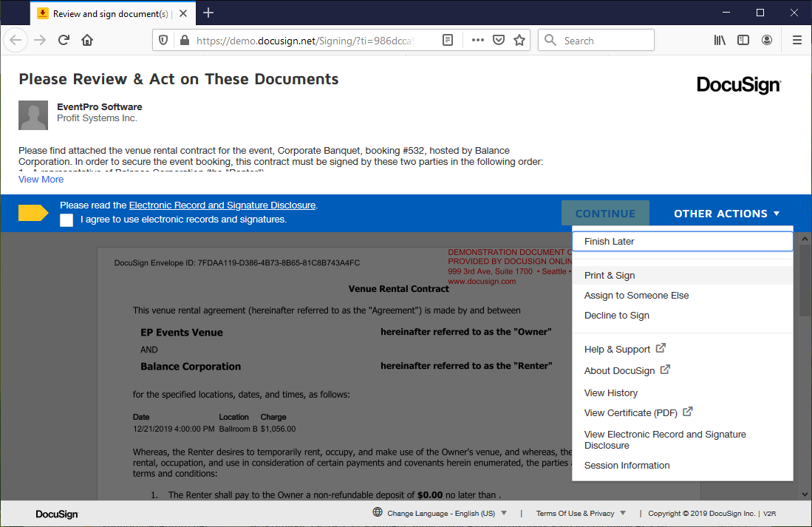812x527 pixels.
Task: Go to the Firefox home page
Action: (x=87, y=40)
